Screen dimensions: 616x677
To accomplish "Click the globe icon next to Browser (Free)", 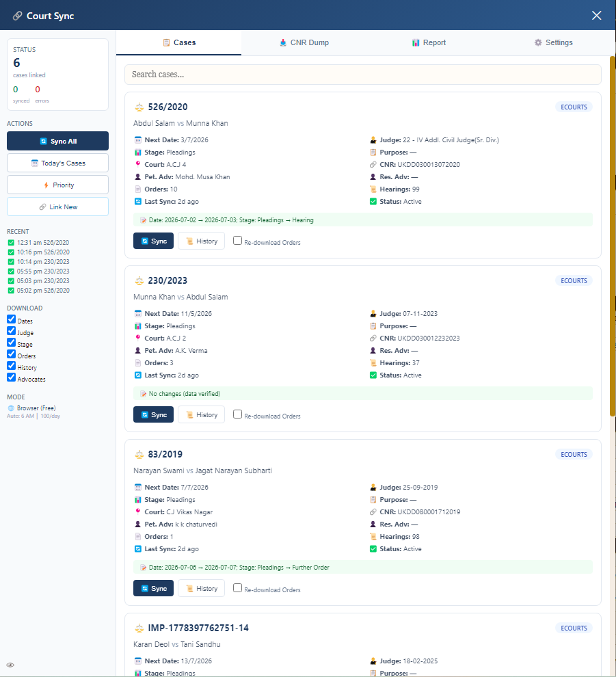I will pos(11,408).
